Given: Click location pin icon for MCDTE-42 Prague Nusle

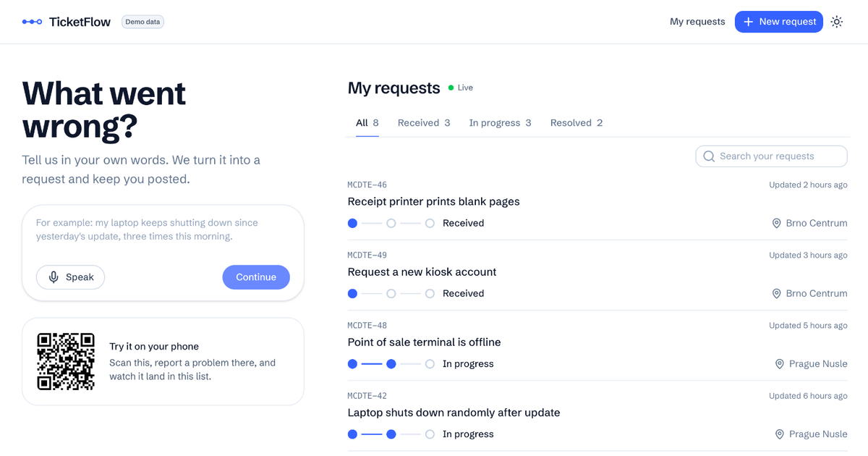Looking at the screenshot, I should click(780, 434).
